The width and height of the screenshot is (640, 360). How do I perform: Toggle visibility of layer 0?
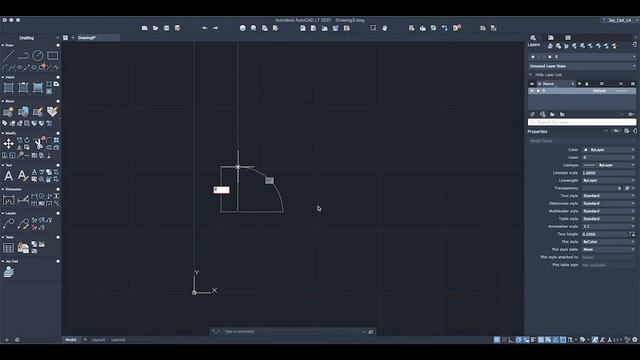click(532, 91)
